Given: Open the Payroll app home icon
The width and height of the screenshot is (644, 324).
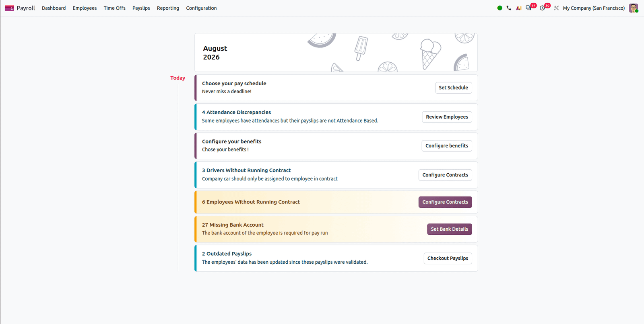Looking at the screenshot, I should (9, 8).
